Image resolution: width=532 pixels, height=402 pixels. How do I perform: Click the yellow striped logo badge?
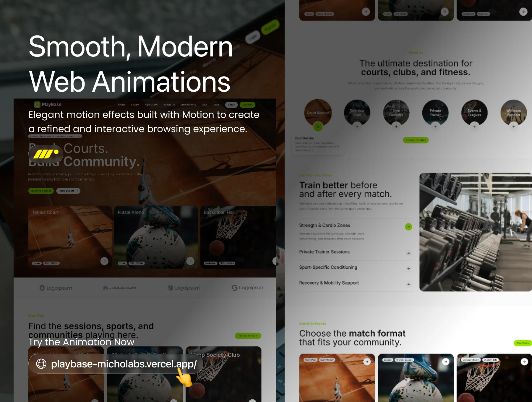click(x=46, y=154)
